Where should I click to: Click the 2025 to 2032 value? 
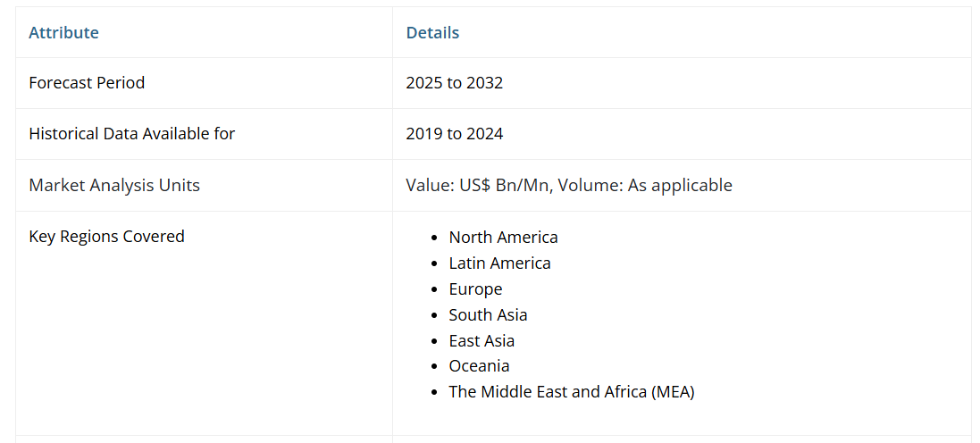point(454,83)
